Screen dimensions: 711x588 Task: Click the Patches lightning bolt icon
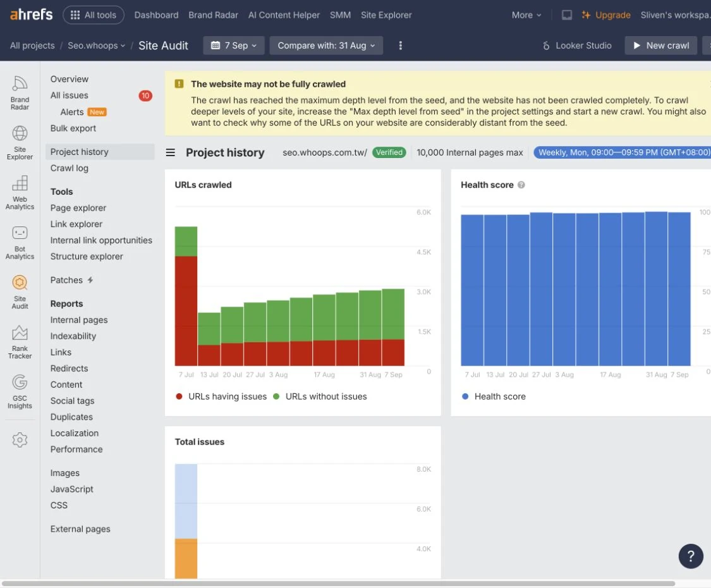(90, 280)
